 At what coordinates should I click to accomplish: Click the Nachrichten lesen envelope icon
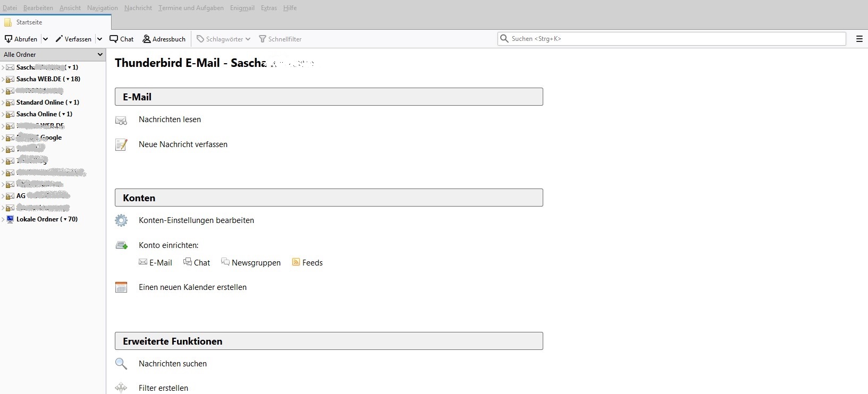[x=121, y=121]
